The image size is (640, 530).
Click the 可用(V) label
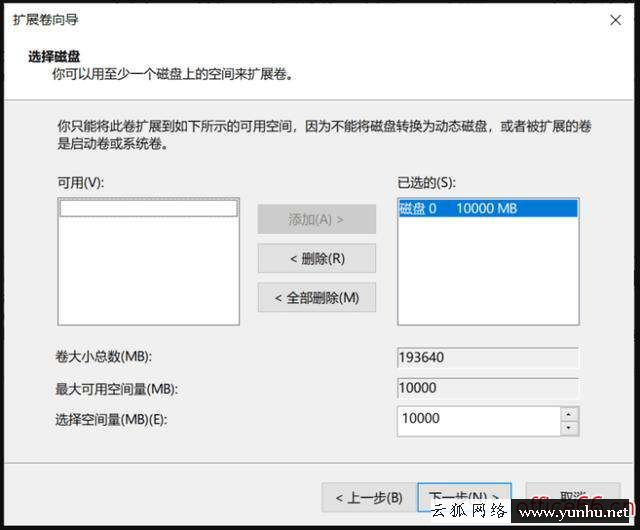pos(81,183)
